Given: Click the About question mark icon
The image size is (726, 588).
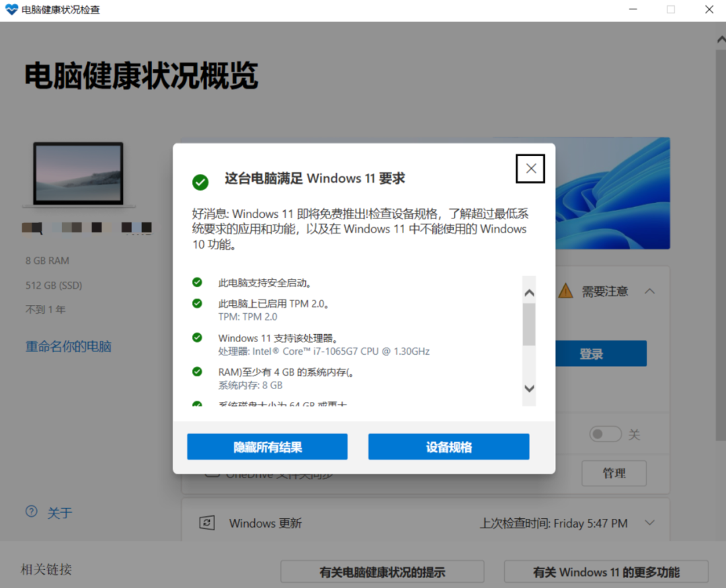Looking at the screenshot, I should tap(32, 511).
